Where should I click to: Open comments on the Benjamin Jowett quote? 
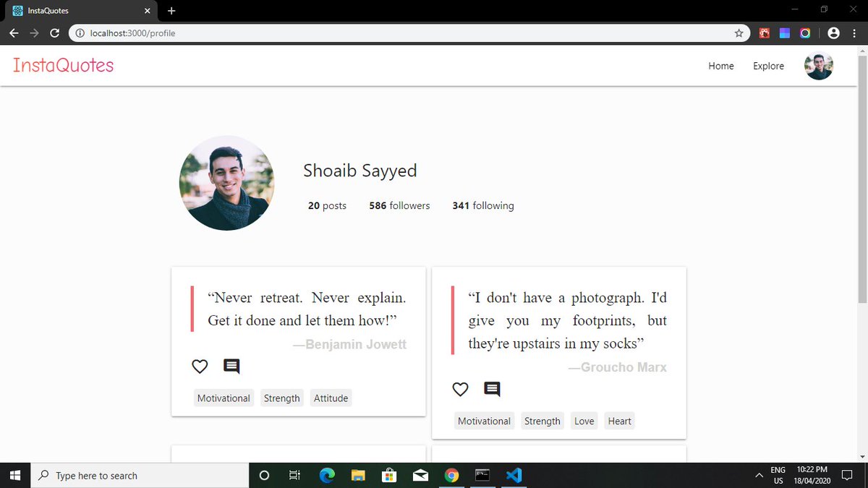231,367
